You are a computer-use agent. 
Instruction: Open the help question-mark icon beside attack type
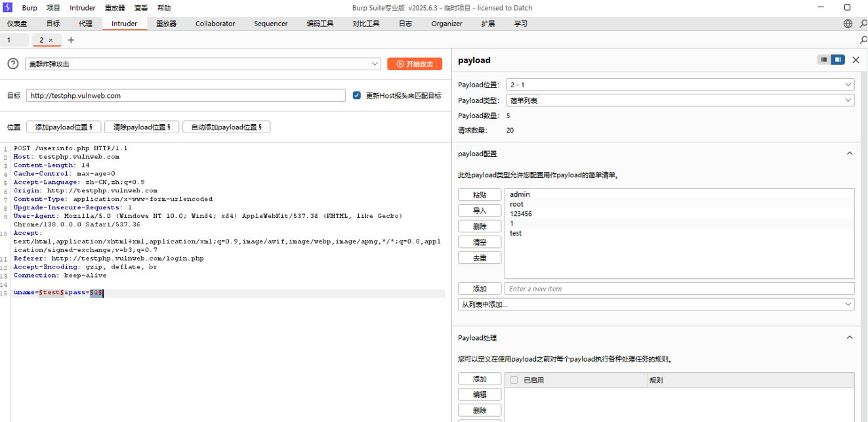[x=13, y=64]
